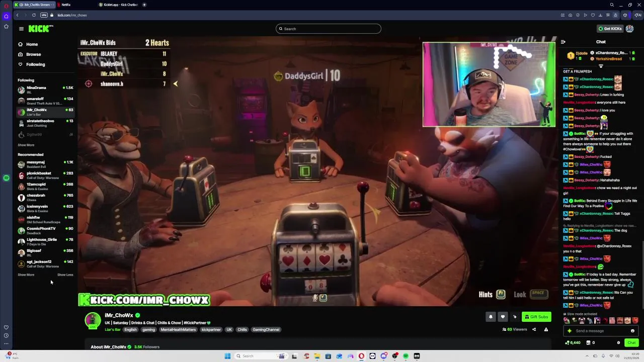Report stream with warning triangle icon

coord(546,330)
